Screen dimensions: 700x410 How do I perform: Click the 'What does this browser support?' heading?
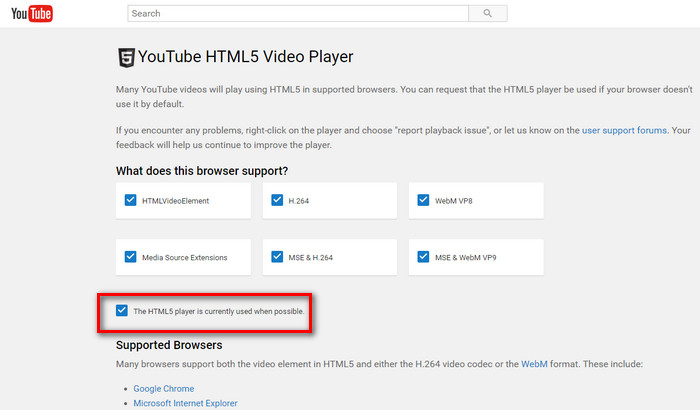(202, 171)
